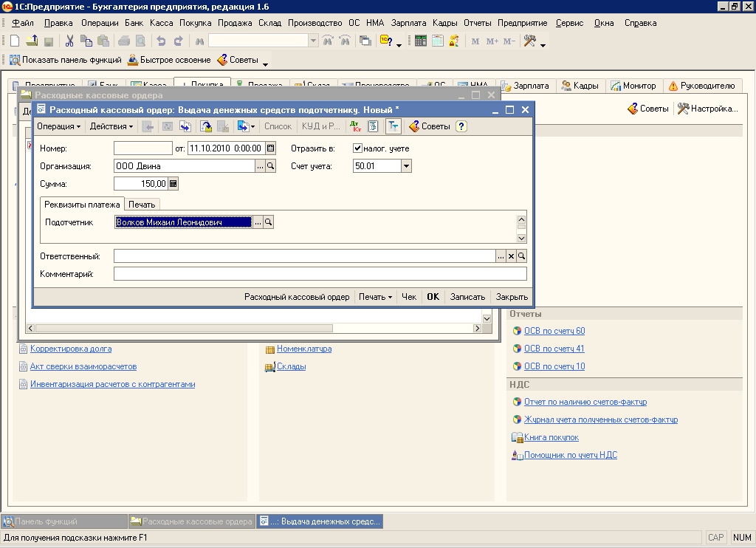The height and width of the screenshot is (548, 756).
Task: Click the Сумма field showing 150,00
Action: coord(140,184)
